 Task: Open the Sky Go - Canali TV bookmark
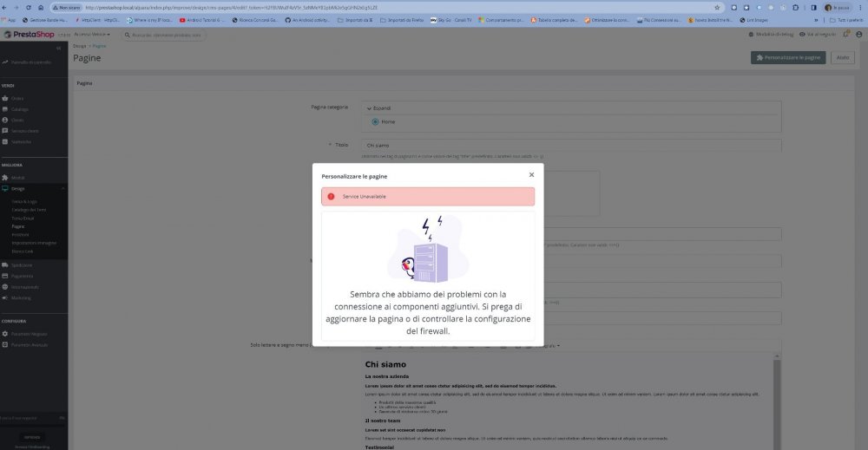(x=451, y=20)
